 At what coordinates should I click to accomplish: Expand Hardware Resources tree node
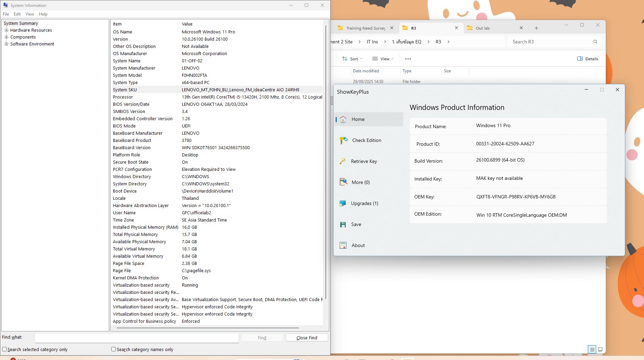[6, 30]
